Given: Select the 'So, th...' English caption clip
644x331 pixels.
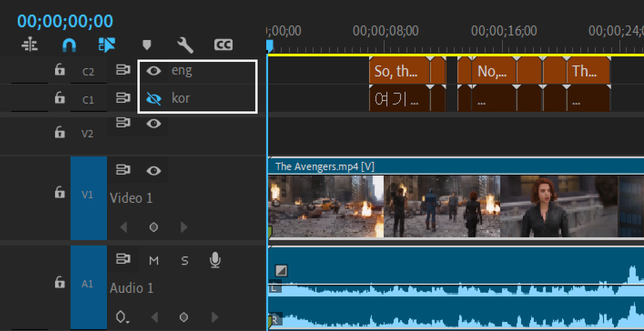Looking at the screenshot, I should 400,71.
